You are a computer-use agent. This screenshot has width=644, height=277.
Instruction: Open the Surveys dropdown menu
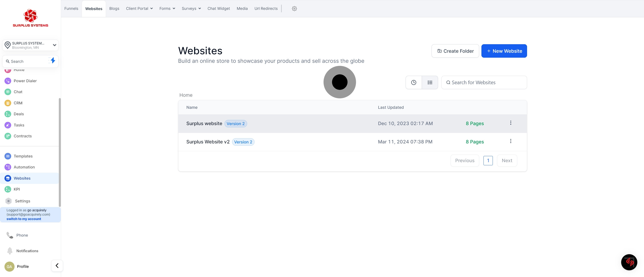191,8
